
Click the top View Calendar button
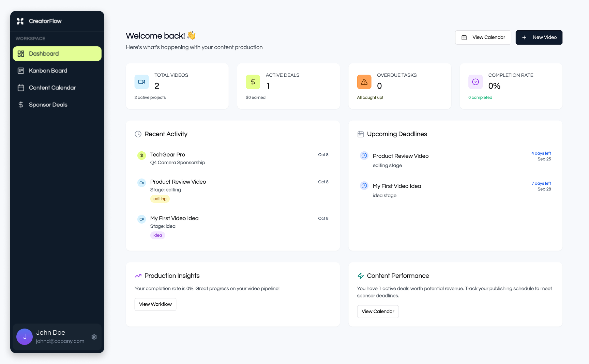pos(483,37)
